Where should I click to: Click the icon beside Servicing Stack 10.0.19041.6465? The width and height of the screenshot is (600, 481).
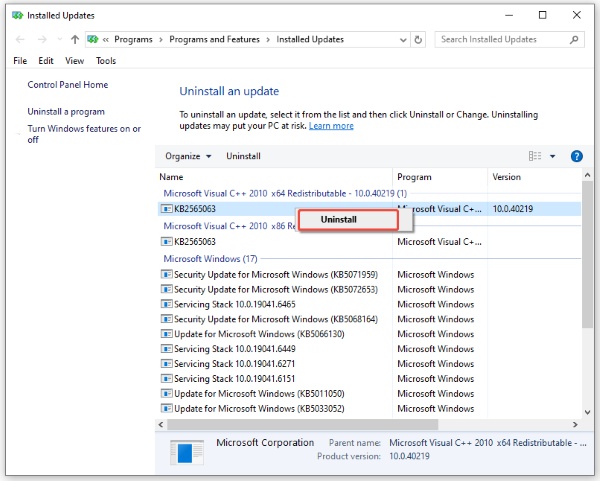point(166,304)
